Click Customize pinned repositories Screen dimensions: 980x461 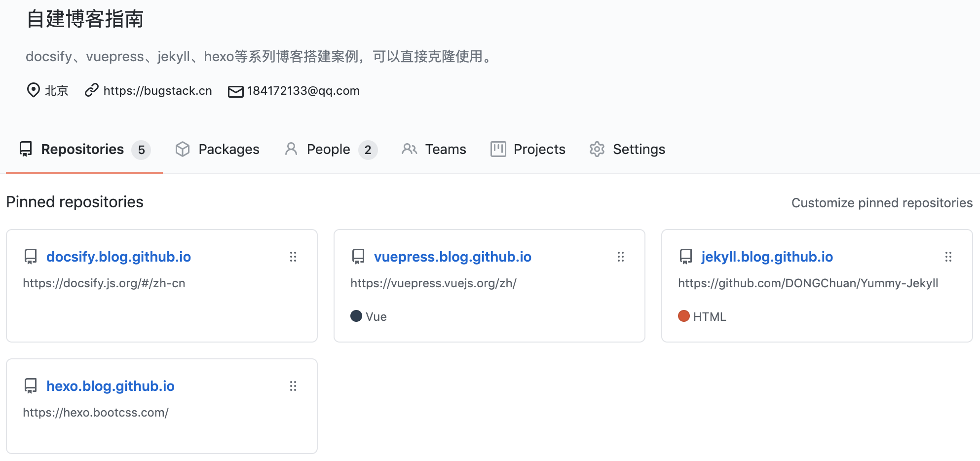pos(882,203)
